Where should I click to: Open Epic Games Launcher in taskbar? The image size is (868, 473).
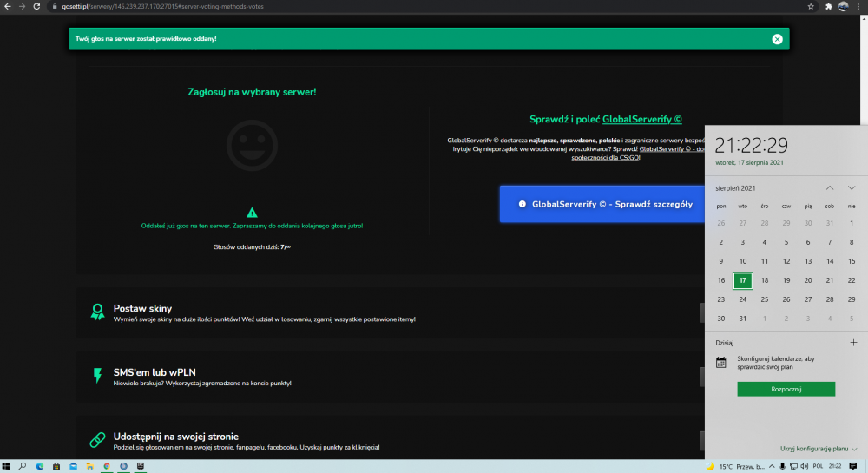(x=141, y=466)
